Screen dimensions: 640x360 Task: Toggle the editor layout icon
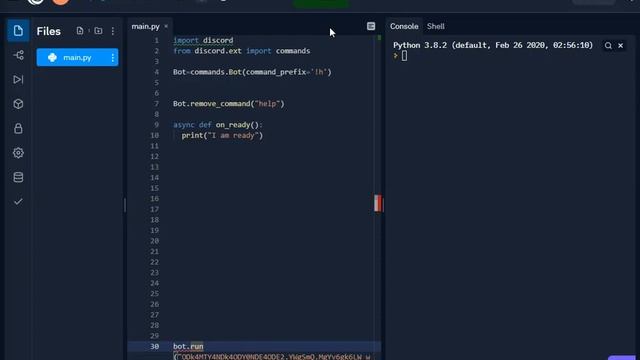tap(371, 26)
